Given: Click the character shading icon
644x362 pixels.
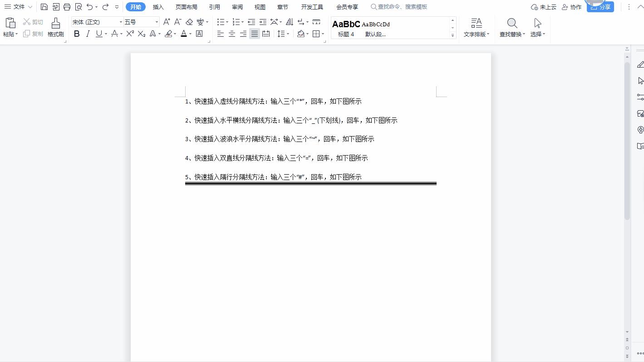Looking at the screenshot, I should 199,33.
